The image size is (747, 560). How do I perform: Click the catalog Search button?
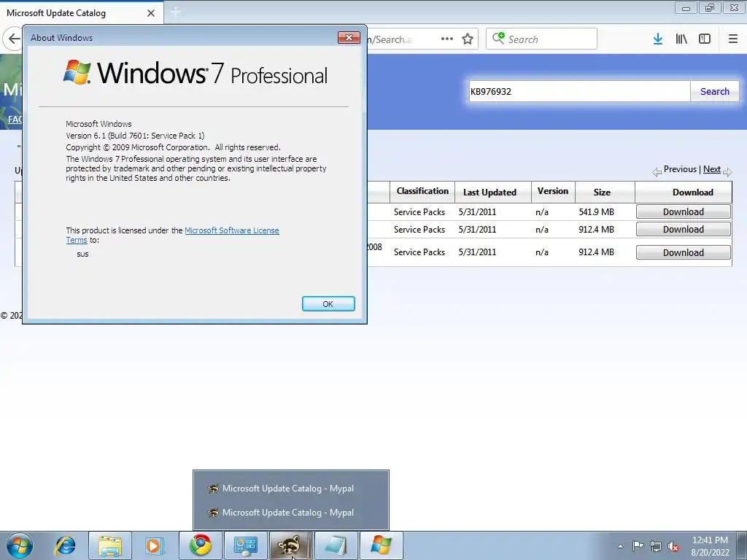click(x=715, y=91)
